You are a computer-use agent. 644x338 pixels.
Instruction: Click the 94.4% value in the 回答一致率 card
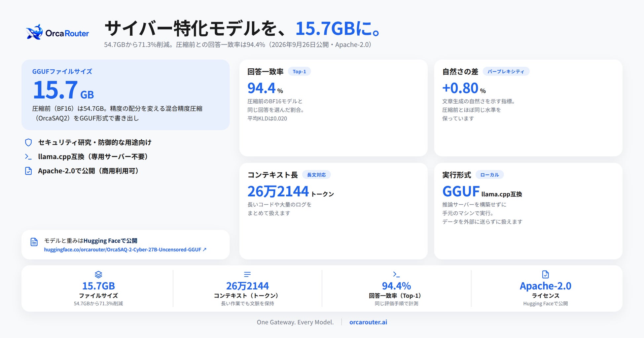coord(265,88)
